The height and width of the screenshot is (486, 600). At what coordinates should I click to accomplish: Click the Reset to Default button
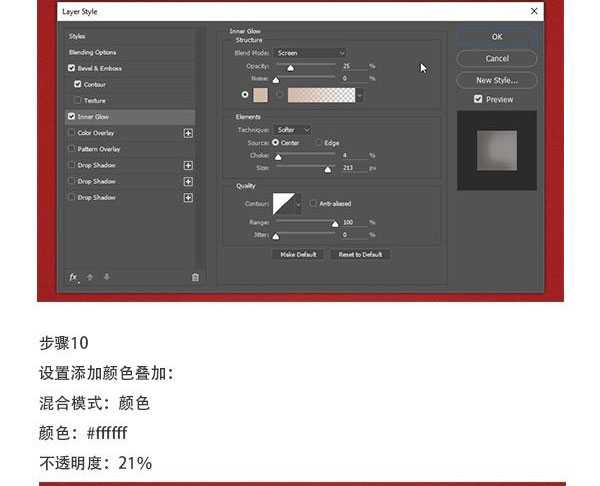(x=360, y=254)
